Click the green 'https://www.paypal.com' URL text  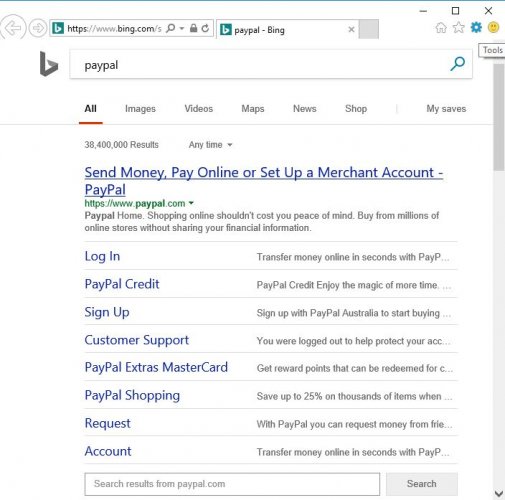coord(135,203)
